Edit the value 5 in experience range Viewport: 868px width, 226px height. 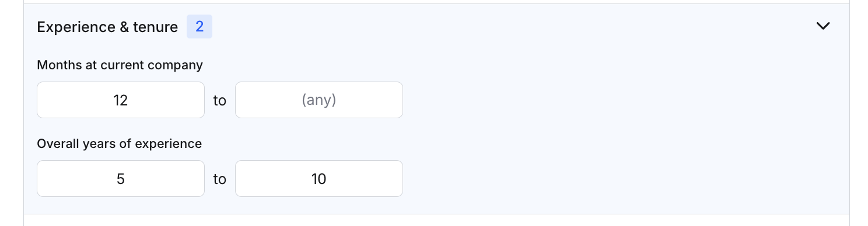pyautogui.click(x=121, y=179)
